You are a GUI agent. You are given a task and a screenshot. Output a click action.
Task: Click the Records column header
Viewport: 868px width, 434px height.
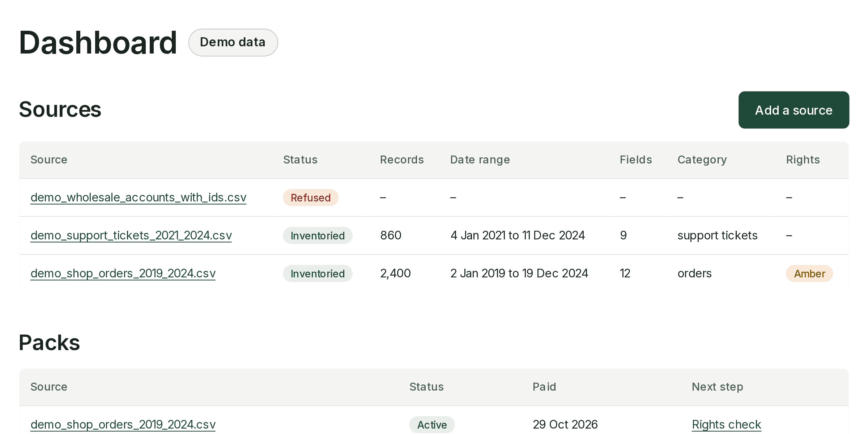click(x=402, y=159)
